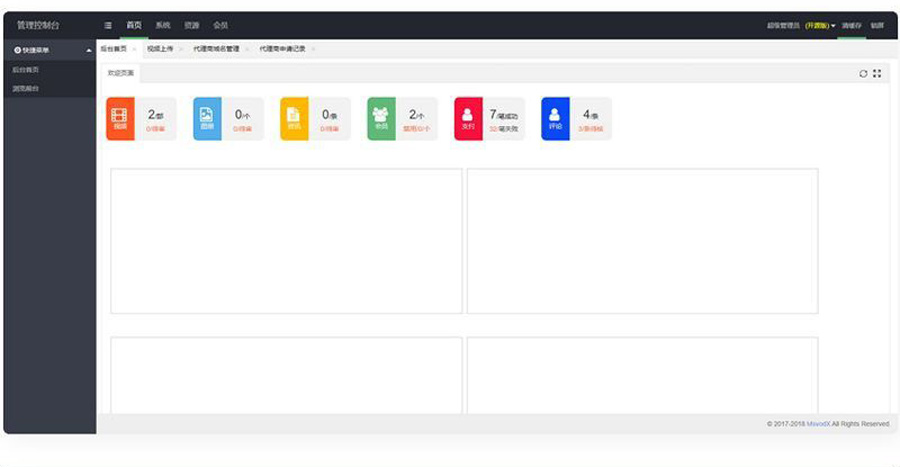The image size is (900, 467).
Task: Refresh the page with the reload icon
Action: [863, 73]
